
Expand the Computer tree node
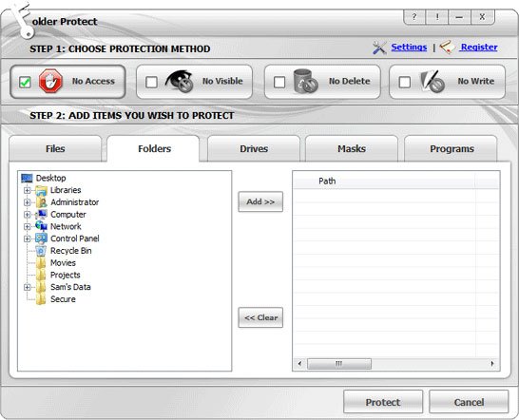pos(28,215)
